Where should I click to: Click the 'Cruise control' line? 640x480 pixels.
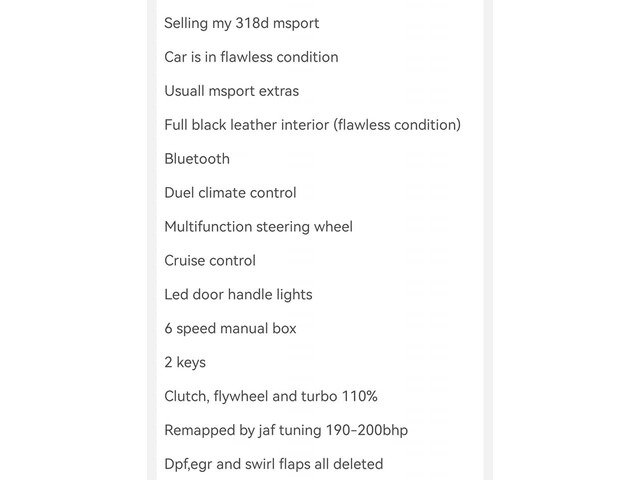click(210, 260)
